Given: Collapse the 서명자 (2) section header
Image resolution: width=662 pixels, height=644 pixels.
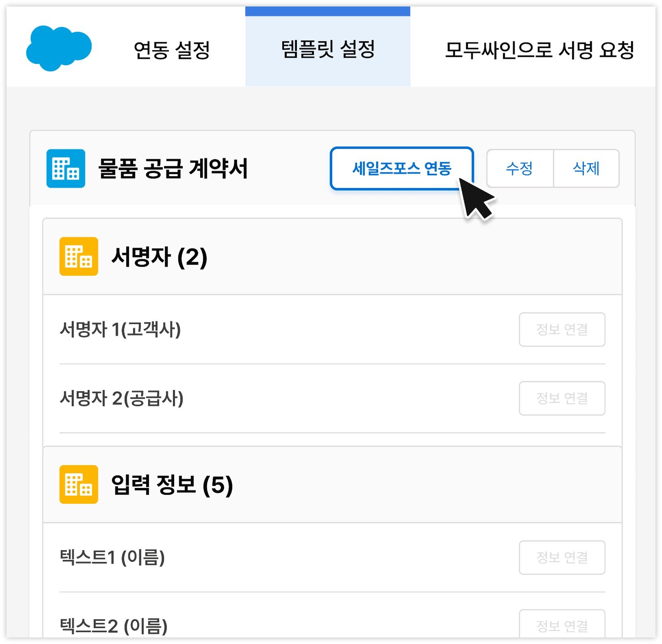Looking at the screenshot, I should (332, 256).
